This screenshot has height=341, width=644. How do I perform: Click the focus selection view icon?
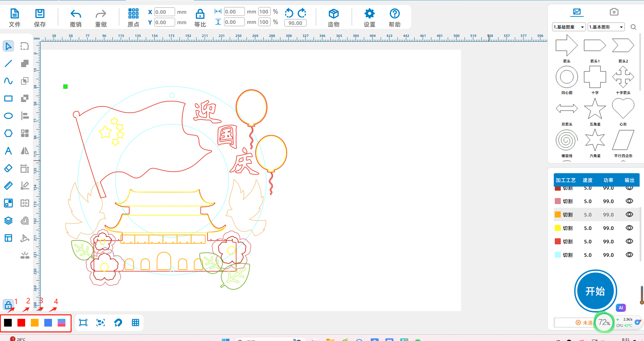coord(101,323)
